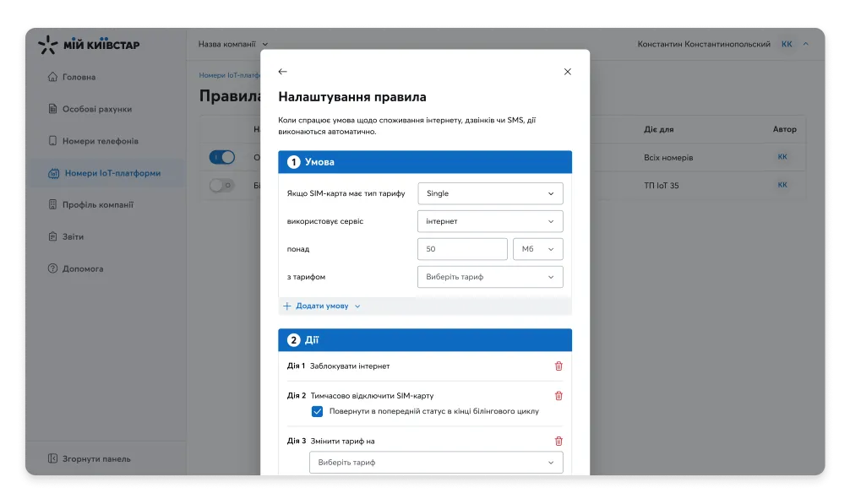Image resolution: width=850 pixels, height=504 pixels.
Task: Delete Дія 2 via its trash icon
Action: point(558,396)
